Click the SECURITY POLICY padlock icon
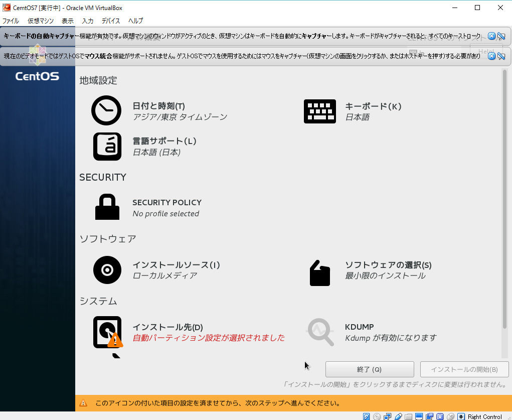The width and height of the screenshot is (512, 420). (x=107, y=207)
